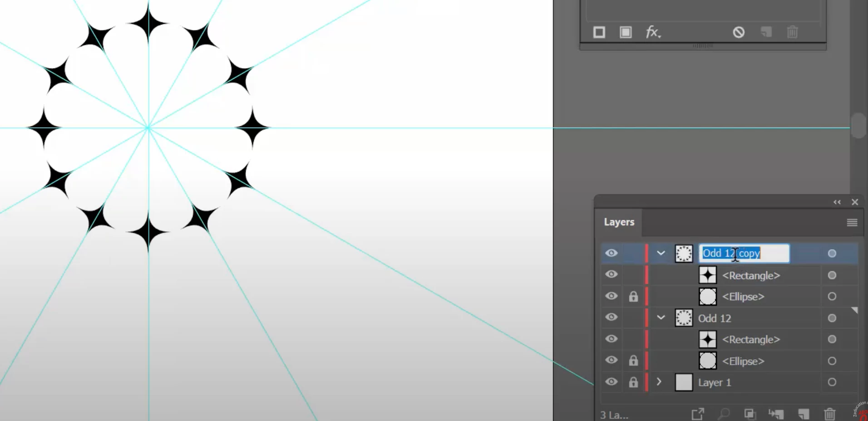This screenshot has width=868, height=421.
Task: Target the Rectangle under Odd 12 copy
Action: tap(832, 275)
